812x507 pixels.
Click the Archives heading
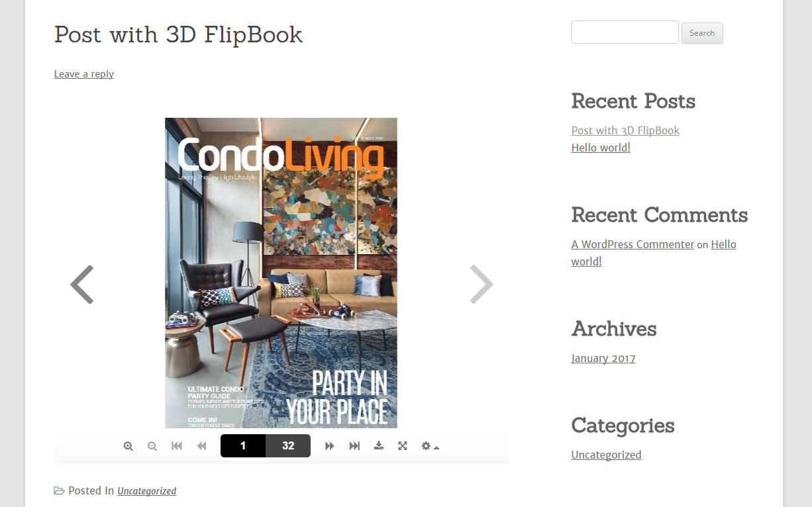coord(614,329)
